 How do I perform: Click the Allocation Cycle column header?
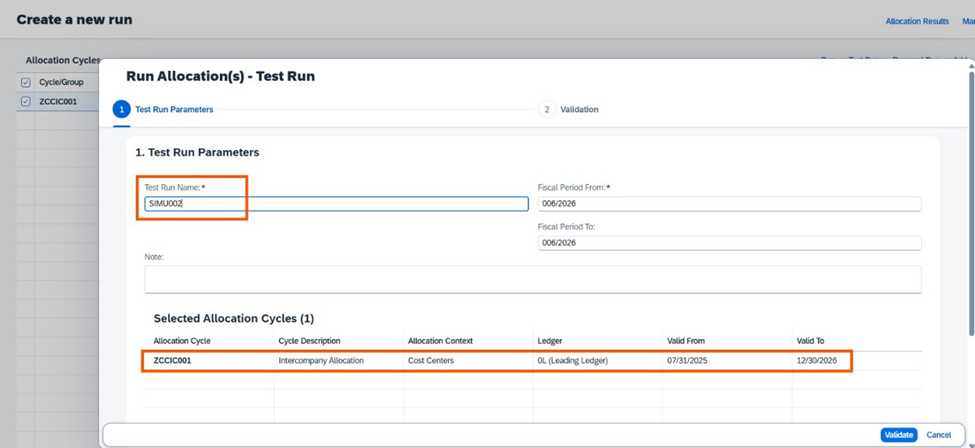pyautogui.click(x=182, y=341)
